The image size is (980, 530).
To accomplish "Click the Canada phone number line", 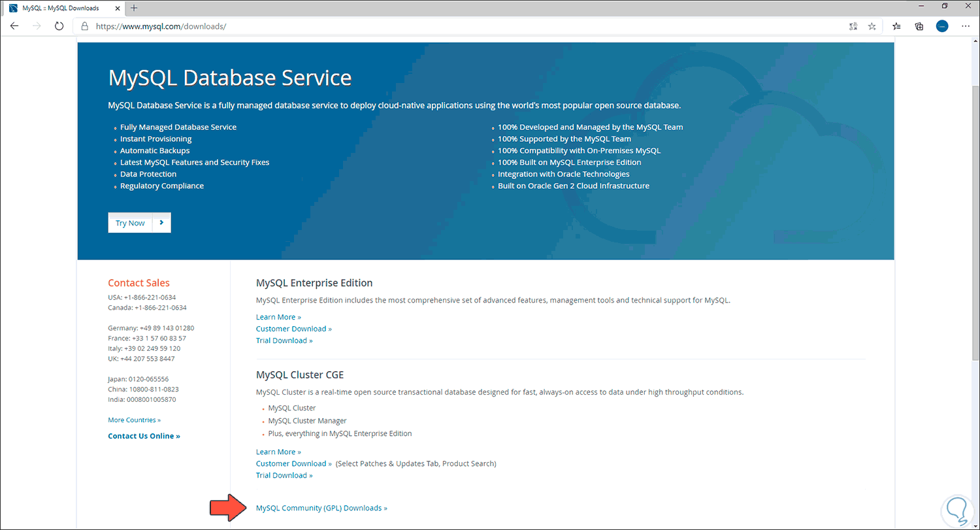I will click(x=147, y=307).
